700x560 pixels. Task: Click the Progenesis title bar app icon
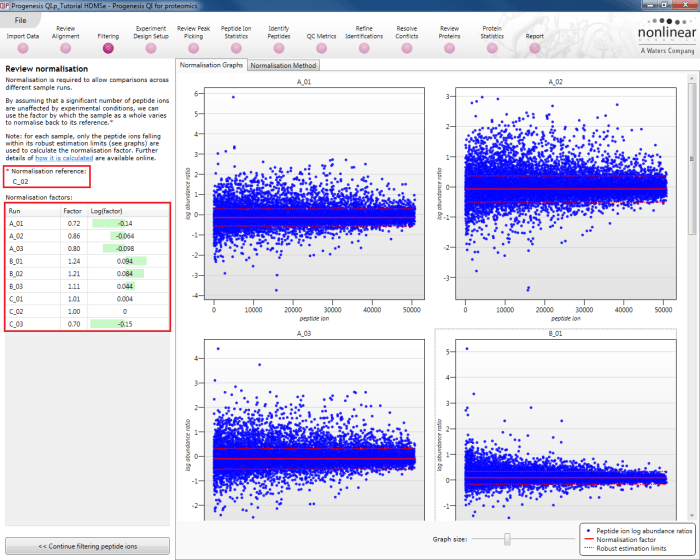point(4,5)
